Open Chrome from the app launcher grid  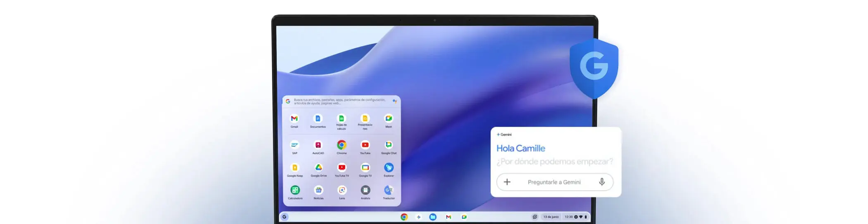341,145
